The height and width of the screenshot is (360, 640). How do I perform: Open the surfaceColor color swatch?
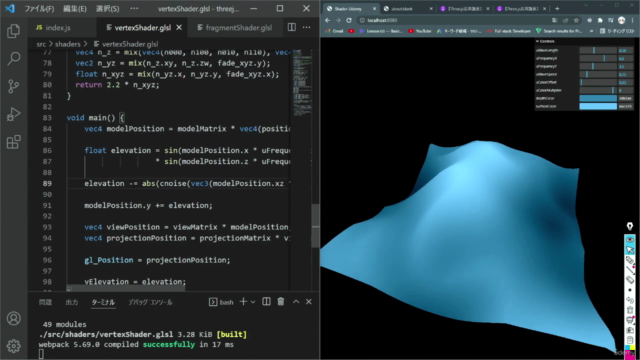598,106
